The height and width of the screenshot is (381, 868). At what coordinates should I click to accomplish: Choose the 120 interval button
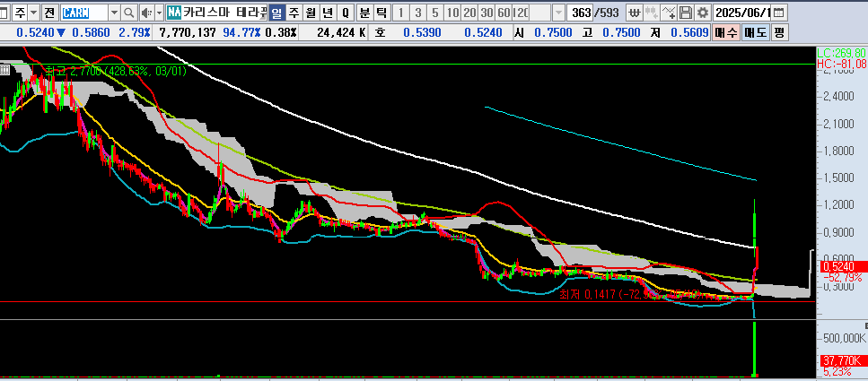pyautogui.click(x=522, y=13)
